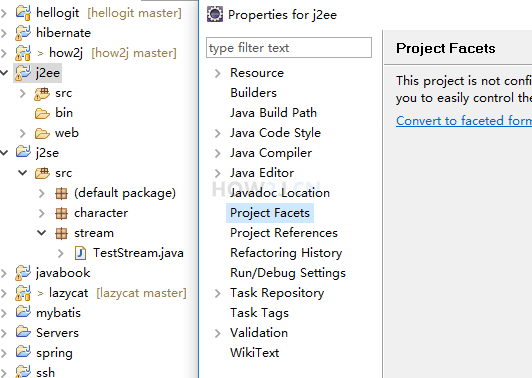The width and height of the screenshot is (532, 378).
Task: Select Run/Debug Settings page
Action: point(288,273)
